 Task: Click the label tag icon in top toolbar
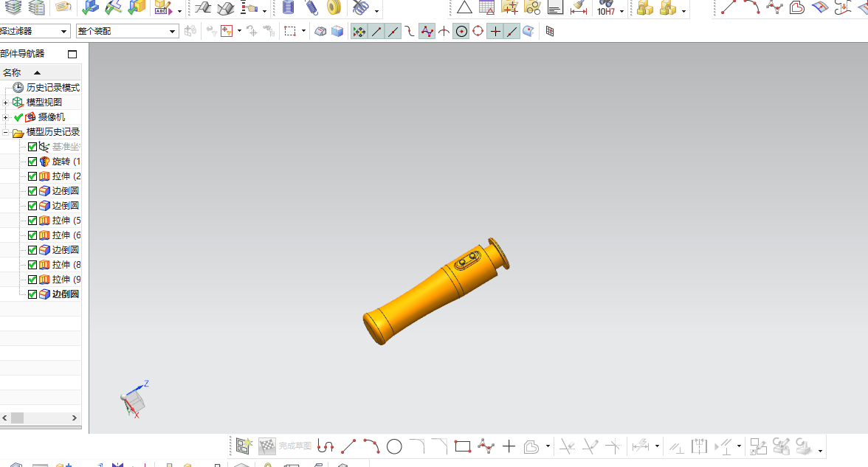pyautogui.click(x=63, y=7)
